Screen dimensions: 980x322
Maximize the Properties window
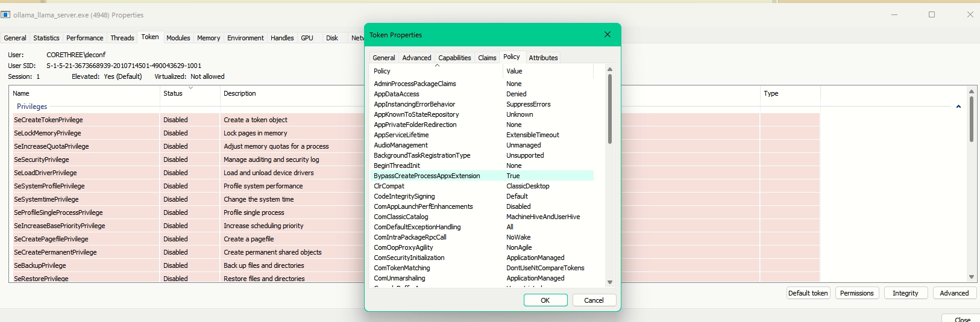[x=932, y=15]
